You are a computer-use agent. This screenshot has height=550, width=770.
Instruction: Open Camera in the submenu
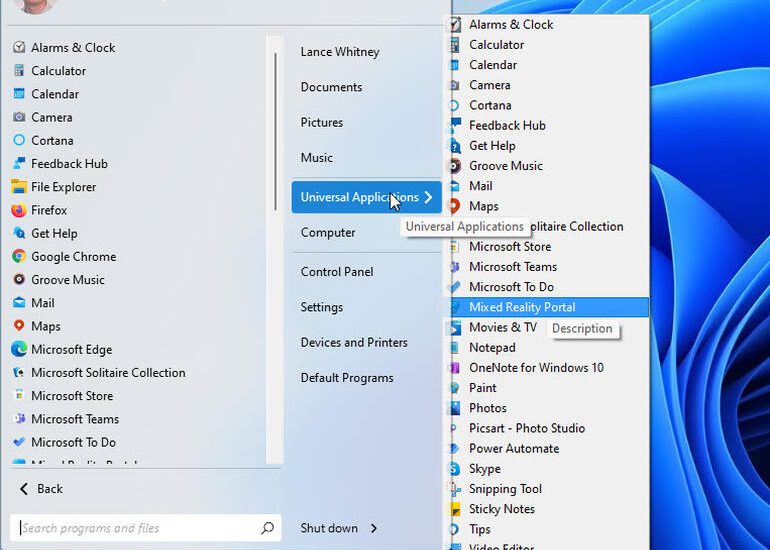(490, 85)
